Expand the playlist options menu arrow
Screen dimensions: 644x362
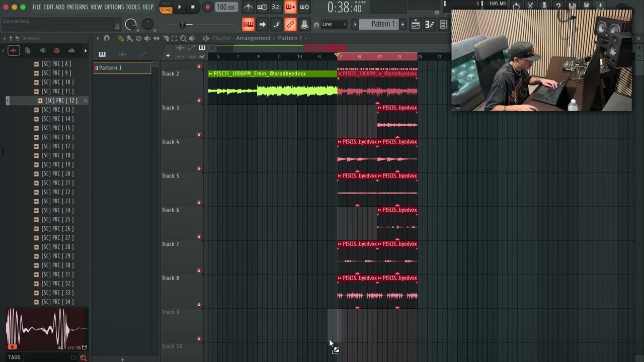point(98,38)
